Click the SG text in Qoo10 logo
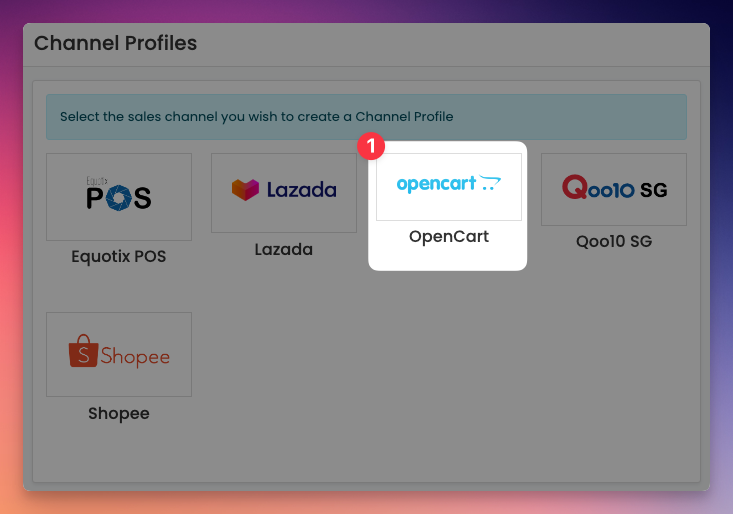This screenshot has height=514, width=733. pos(654,190)
